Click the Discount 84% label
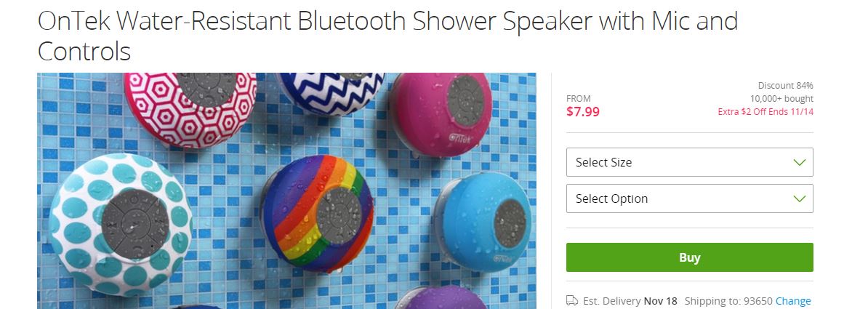 pyautogui.click(x=786, y=85)
